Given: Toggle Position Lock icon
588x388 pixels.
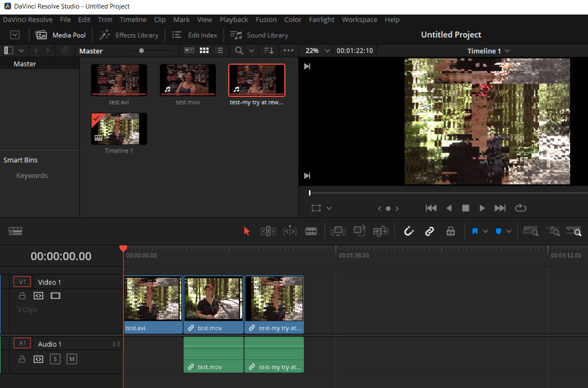Looking at the screenshot, I should 451,231.
